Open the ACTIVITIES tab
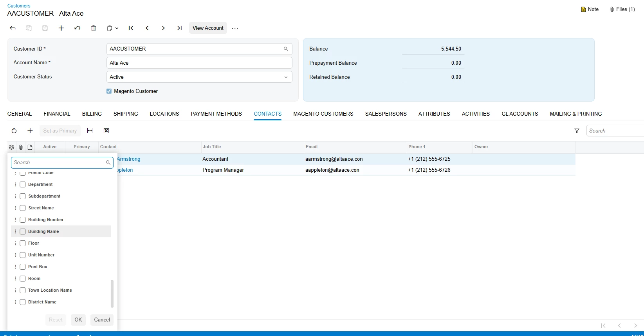This screenshot has height=336, width=644. tap(476, 114)
